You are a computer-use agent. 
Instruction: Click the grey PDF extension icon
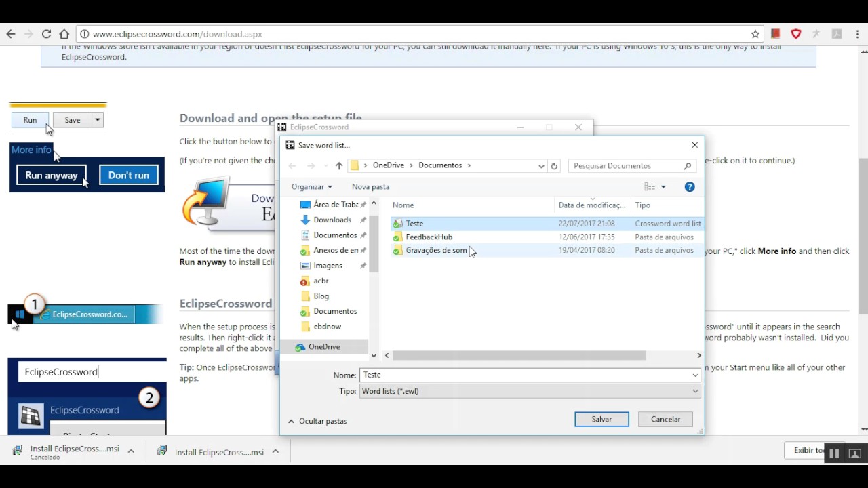[837, 34]
